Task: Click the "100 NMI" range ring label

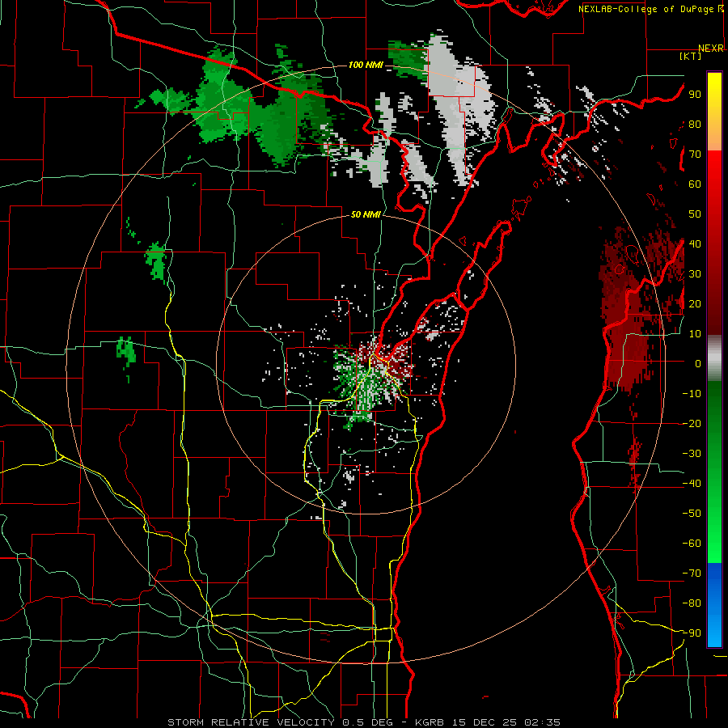Action: point(366,65)
